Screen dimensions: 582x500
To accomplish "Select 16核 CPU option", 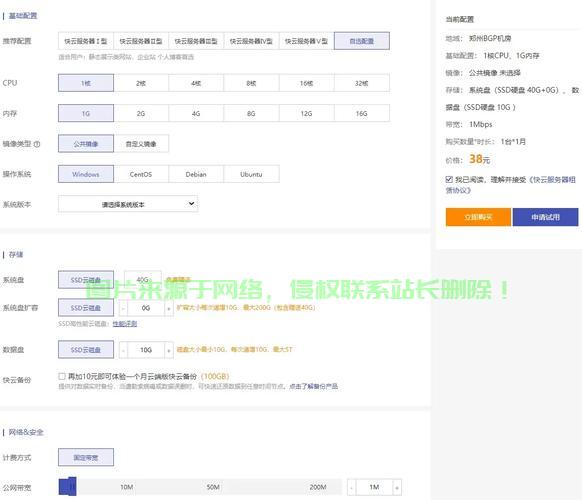I will click(x=307, y=83).
